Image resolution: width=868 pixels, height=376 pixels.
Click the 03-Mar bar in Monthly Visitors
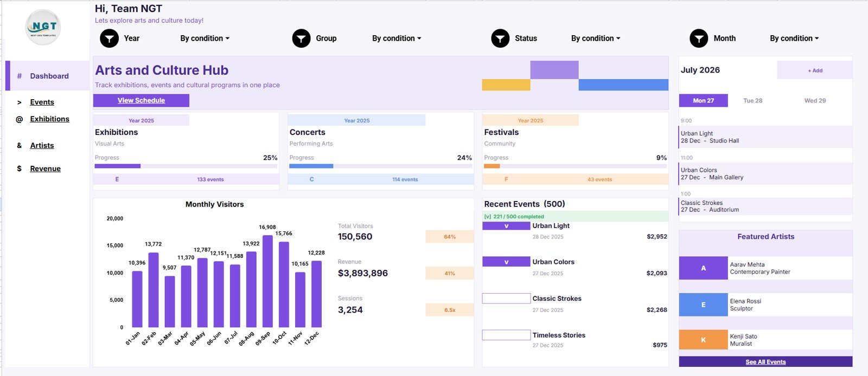(x=170, y=302)
